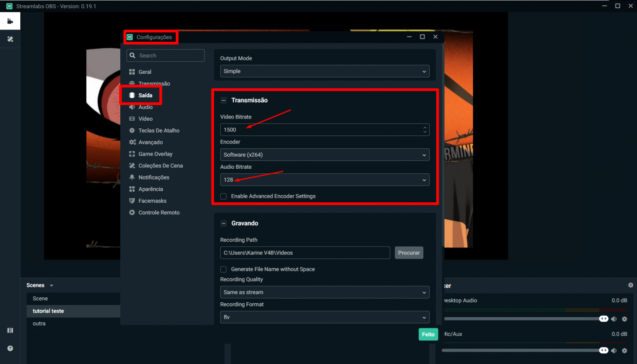Click the Procurar button

[x=408, y=253]
